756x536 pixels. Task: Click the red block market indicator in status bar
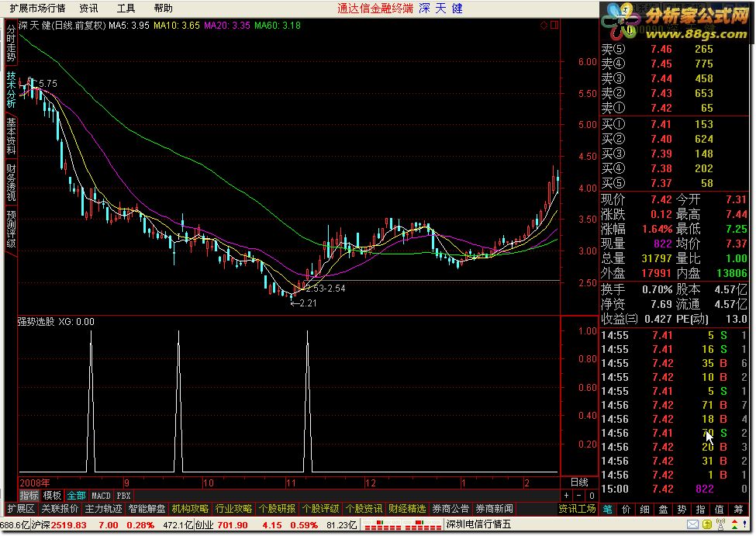pos(401,525)
